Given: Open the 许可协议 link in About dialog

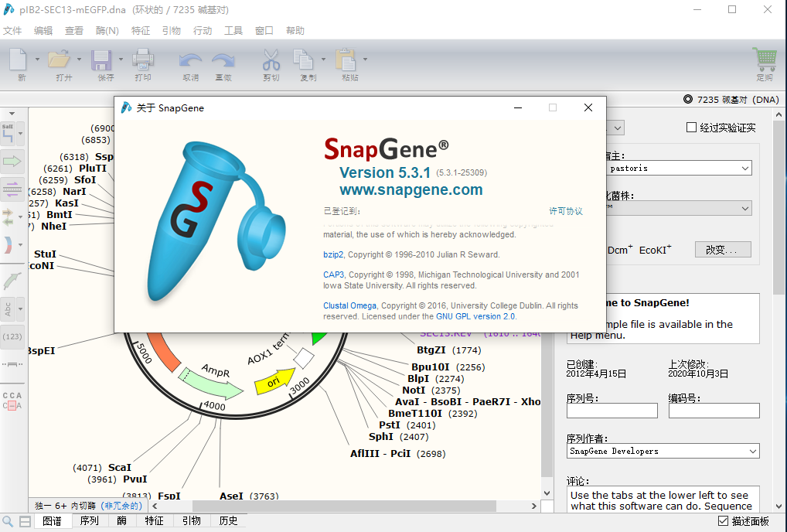Looking at the screenshot, I should [566, 211].
